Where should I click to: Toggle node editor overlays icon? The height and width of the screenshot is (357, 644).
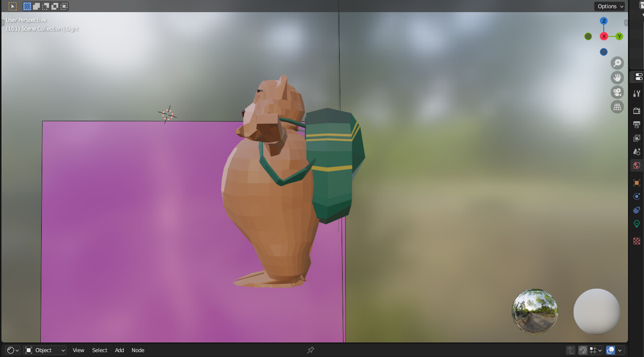[x=611, y=350]
